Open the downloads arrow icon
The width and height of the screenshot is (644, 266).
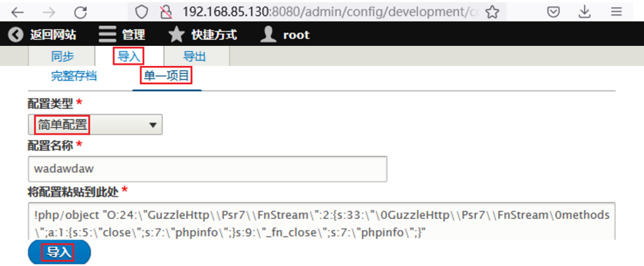pos(584,13)
